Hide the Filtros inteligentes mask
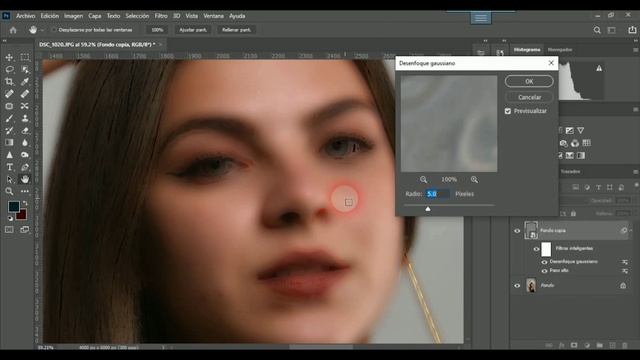 coord(536,249)
